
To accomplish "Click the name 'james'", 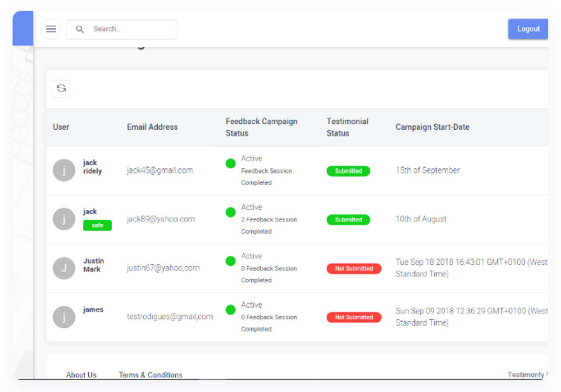I will (93, 310).
